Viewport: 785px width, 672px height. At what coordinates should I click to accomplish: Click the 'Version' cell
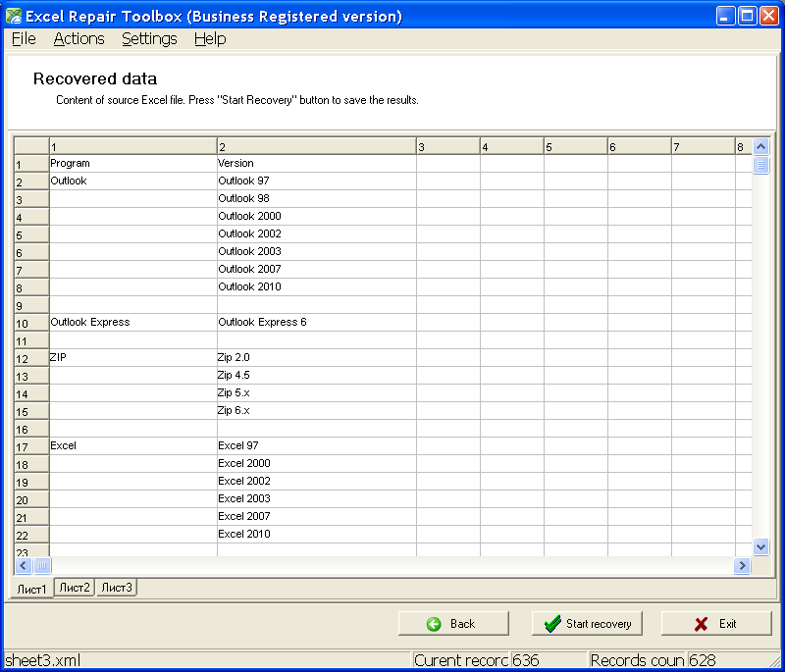click(x=316, y=163)
